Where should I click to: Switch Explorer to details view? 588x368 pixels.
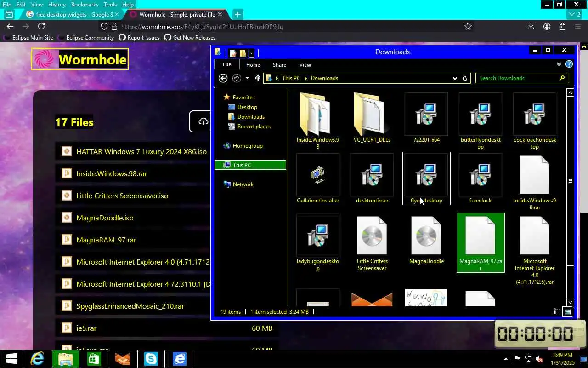(x=557, y=312)
